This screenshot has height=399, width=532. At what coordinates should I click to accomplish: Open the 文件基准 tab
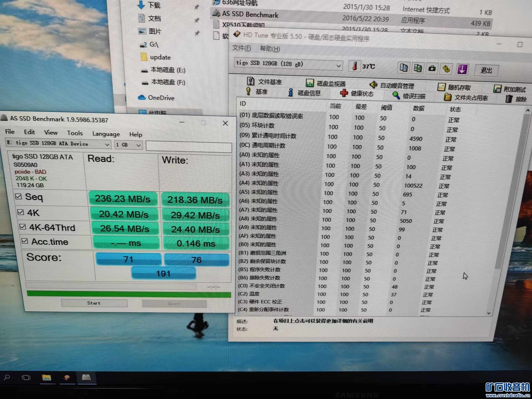pos(264,81)
